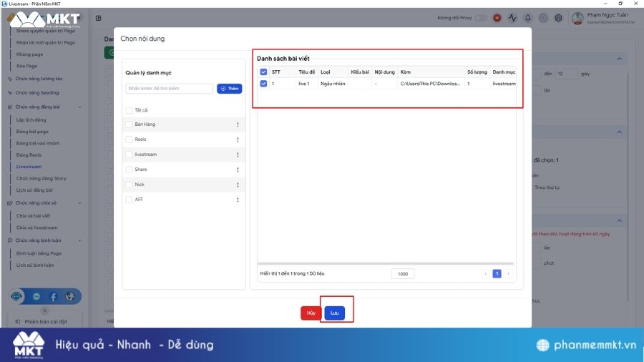Focus the category search input field
This screenshot has width=644, height=362.
coord(169,89)
